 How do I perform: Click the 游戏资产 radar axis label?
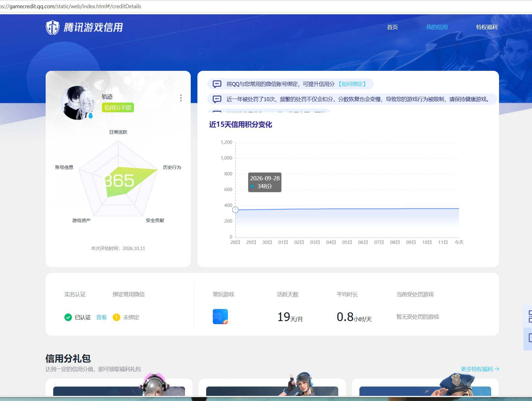pos(81,220)
